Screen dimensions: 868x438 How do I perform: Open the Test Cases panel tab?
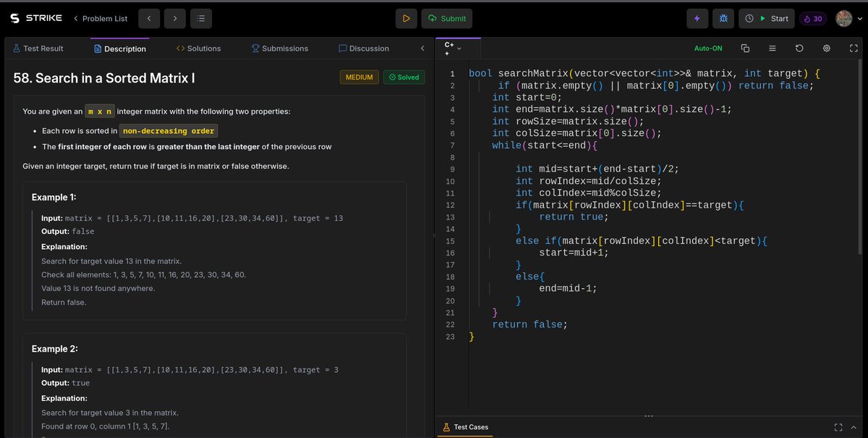tap(465, 427)
